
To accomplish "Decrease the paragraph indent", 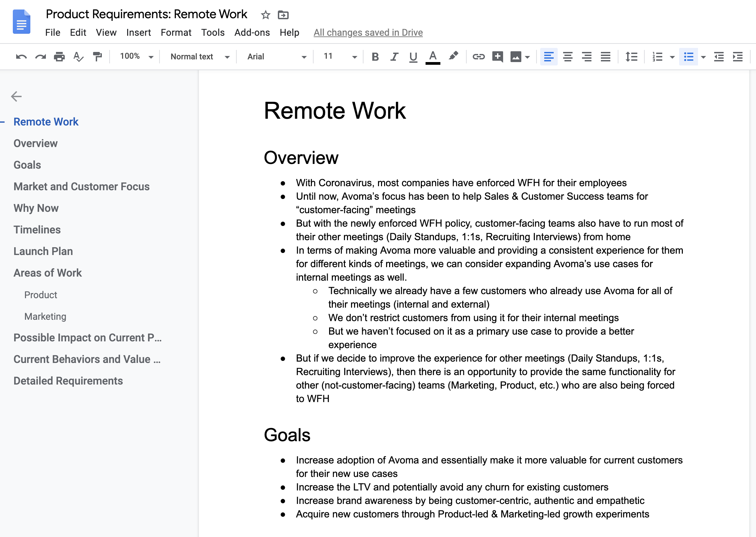I will [x=719, y=57].
